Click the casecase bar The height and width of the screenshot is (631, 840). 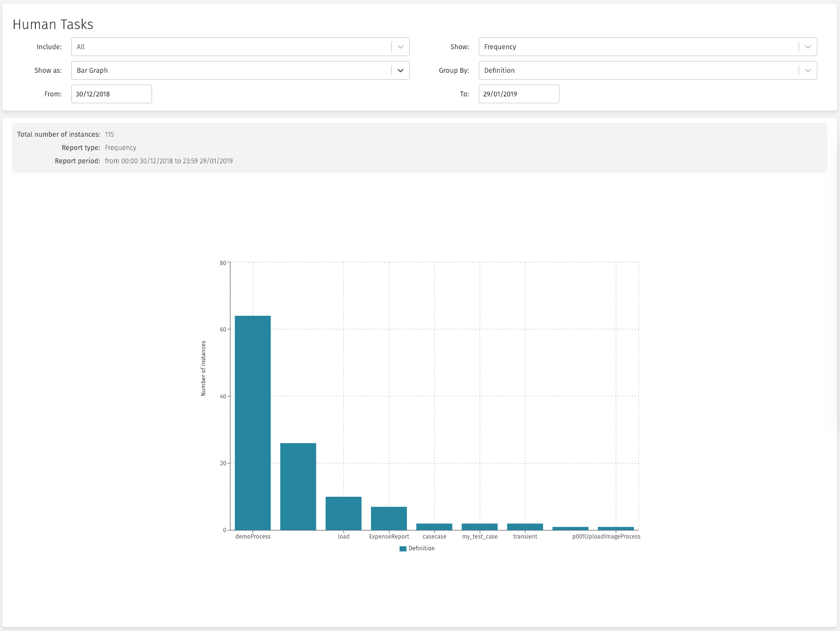click(x=434, y=527)
